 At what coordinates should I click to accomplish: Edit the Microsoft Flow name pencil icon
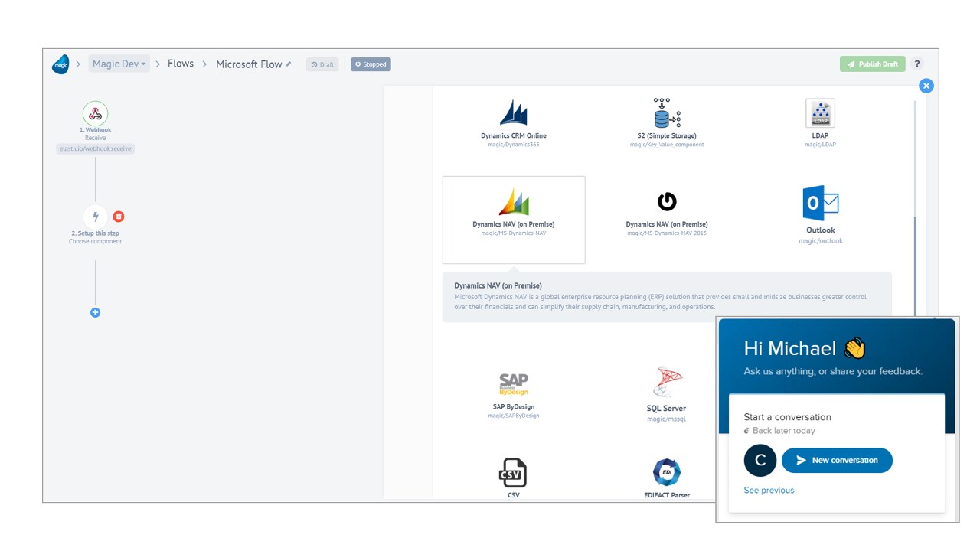(289, 64)
